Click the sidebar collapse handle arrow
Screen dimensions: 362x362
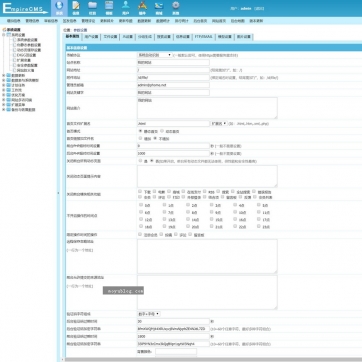point(59,193)
